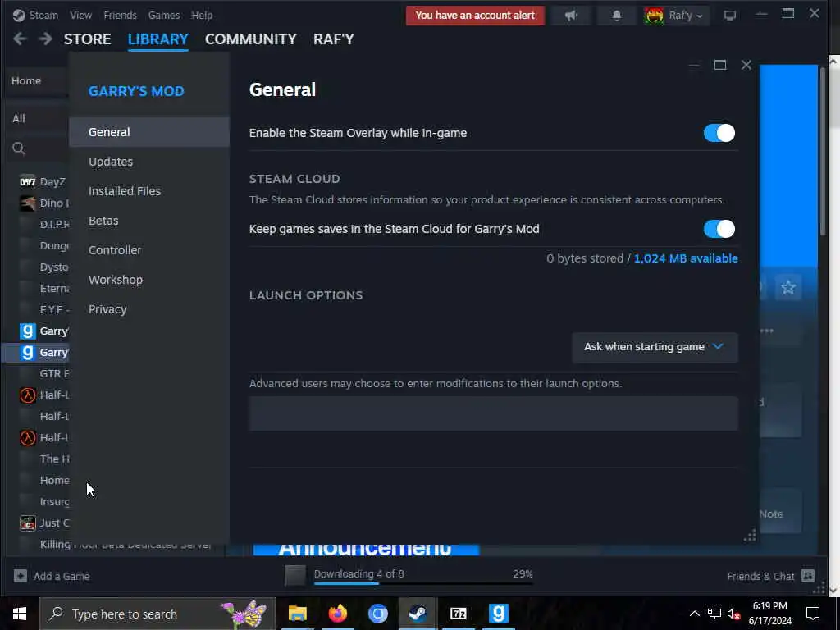
Task: Open Friends & Chat text button
Action: [760, 576]
